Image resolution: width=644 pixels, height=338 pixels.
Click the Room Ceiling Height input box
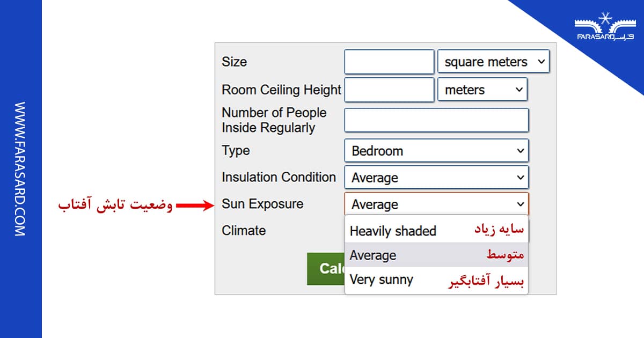pos(389,90)
